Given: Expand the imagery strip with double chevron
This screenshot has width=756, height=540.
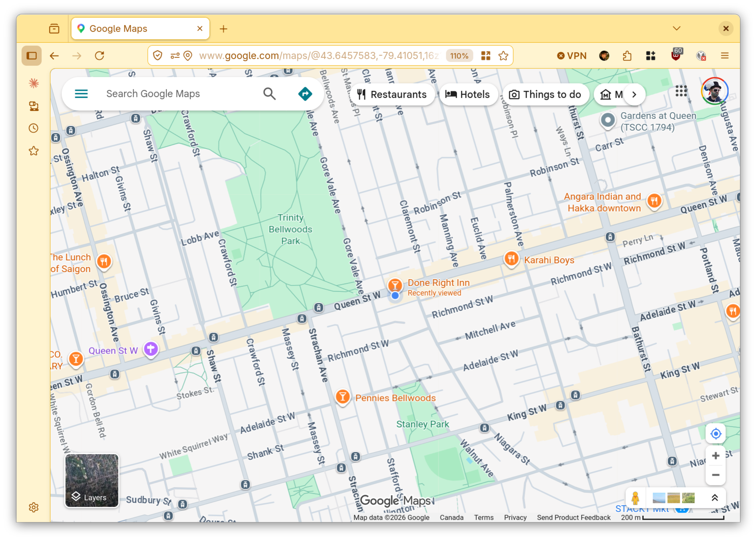Looking at the screenshot, I should pos(715,498).
